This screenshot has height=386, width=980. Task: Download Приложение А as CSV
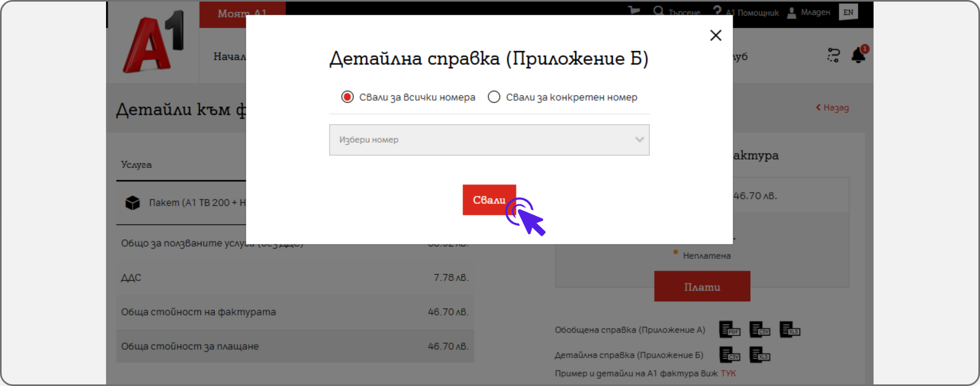click(x=759, y=330)
